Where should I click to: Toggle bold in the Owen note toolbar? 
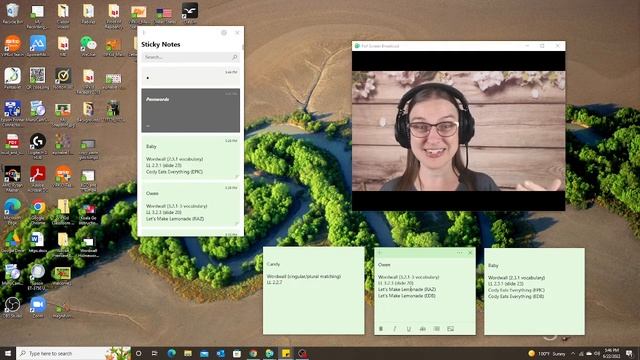[381, 329]
